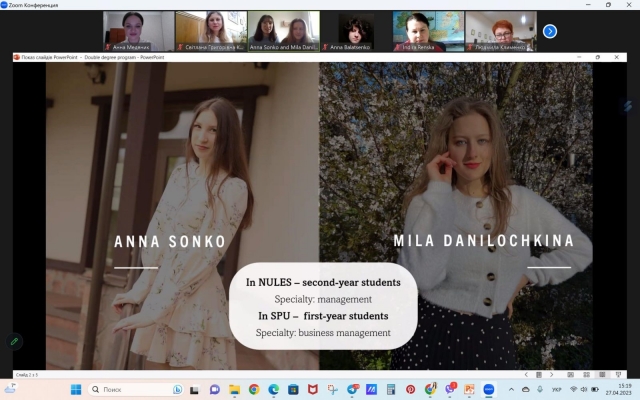Switch to Reading view

coord(602,374)
